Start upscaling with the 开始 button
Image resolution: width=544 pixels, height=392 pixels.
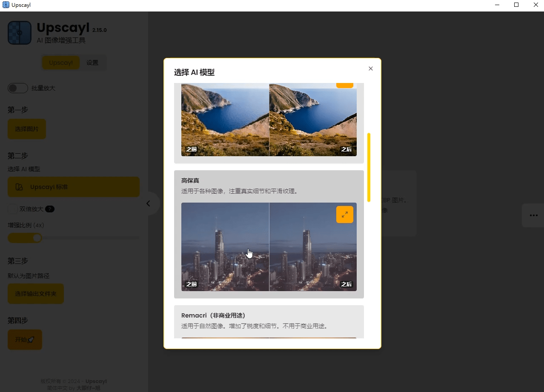tap(24, 339)
